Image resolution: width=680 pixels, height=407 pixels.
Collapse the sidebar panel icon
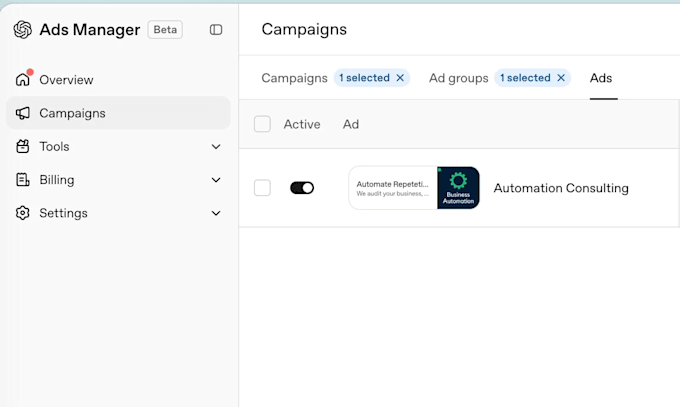216,30
